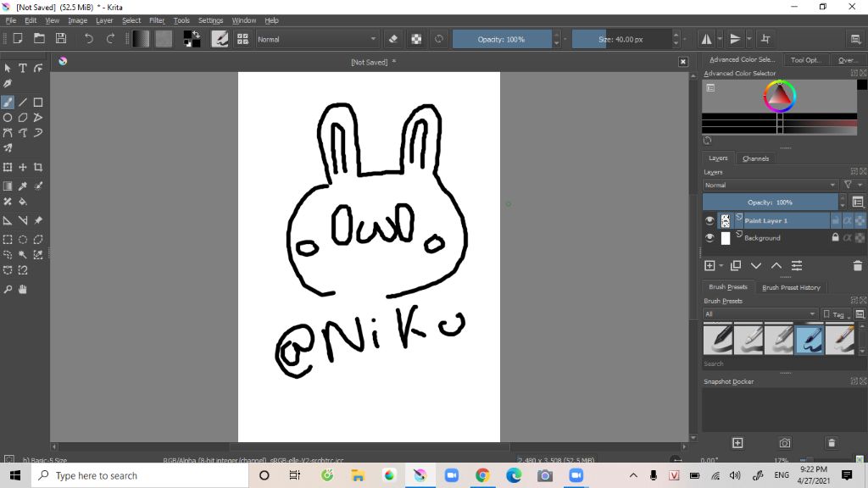Toggle alpha inheritance on Paint Layer 1
The width and height of the screenshot is (868, 488).
click(x=848, y=220)
